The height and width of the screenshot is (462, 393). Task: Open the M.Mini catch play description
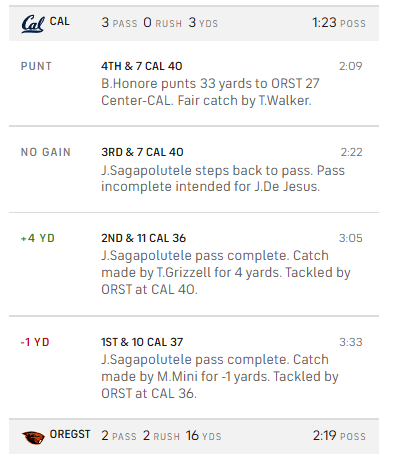[220, 376]
